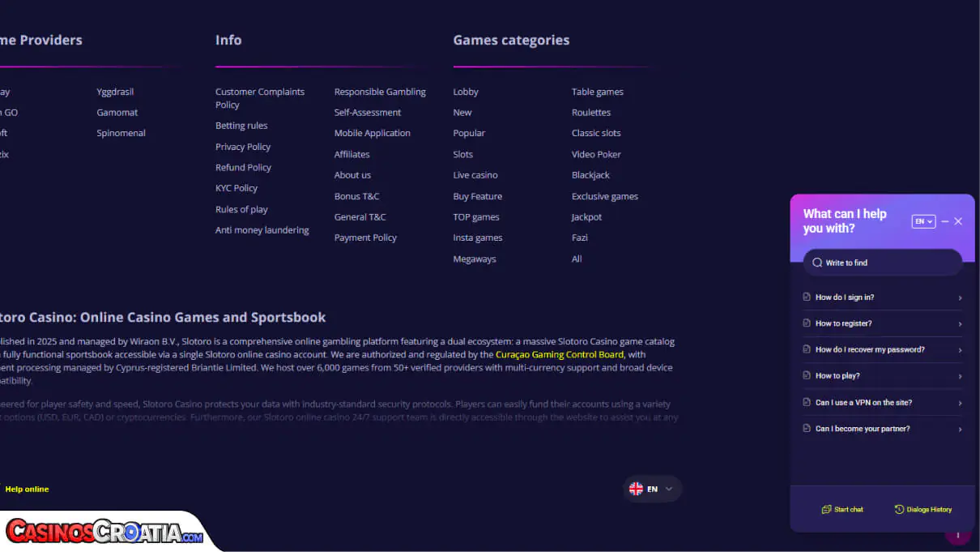980x552 pixels.
Task: Open the Curaçao Gaming Control Board link
Action: 560,354
